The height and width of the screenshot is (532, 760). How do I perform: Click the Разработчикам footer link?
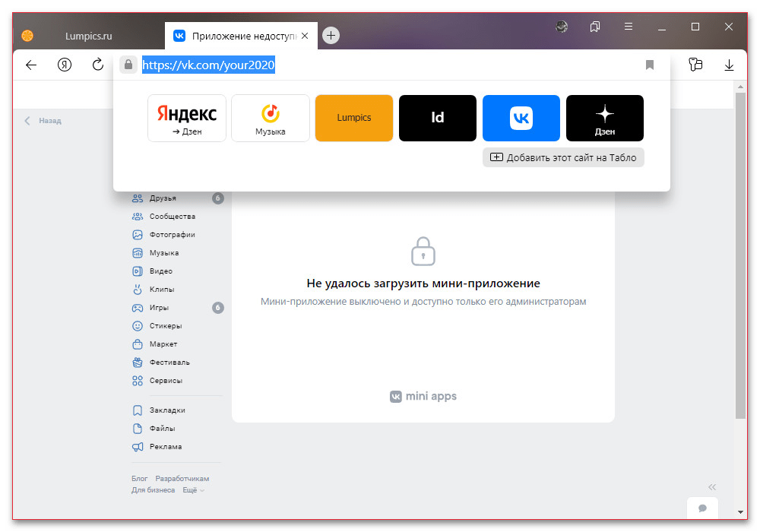click(182, 479)
